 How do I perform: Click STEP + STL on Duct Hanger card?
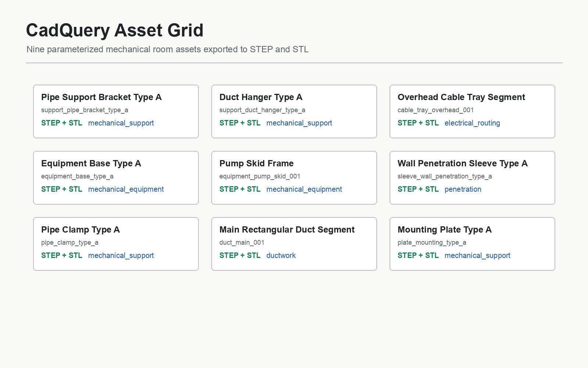coord(240,123)
